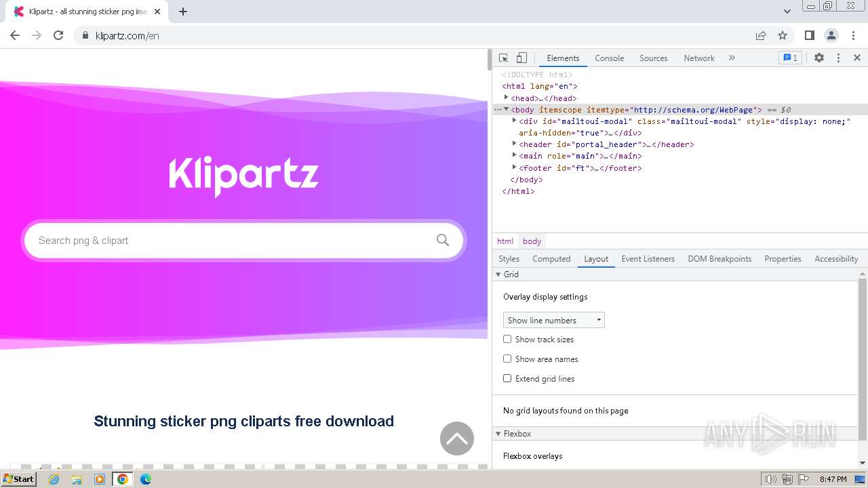Click the Chrome taskbar icon
Screen dimensions: 868x488
pos(123,479)
